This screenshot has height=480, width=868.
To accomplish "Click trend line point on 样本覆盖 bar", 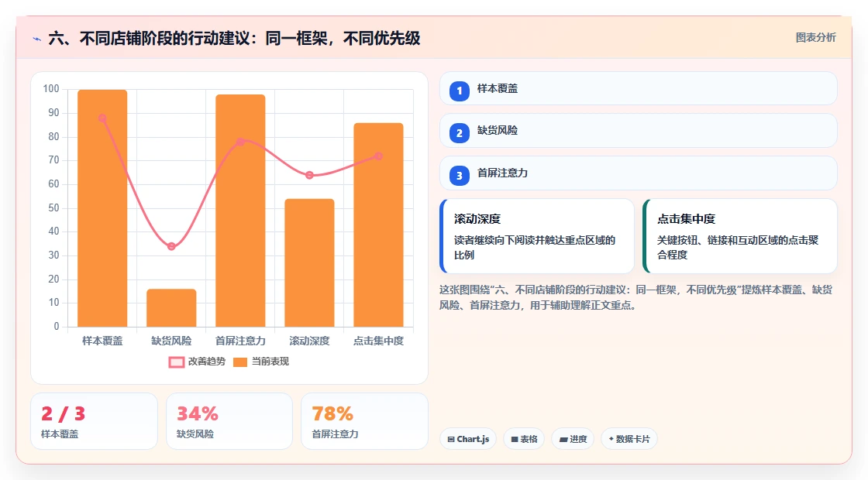I will pos(102,118).
